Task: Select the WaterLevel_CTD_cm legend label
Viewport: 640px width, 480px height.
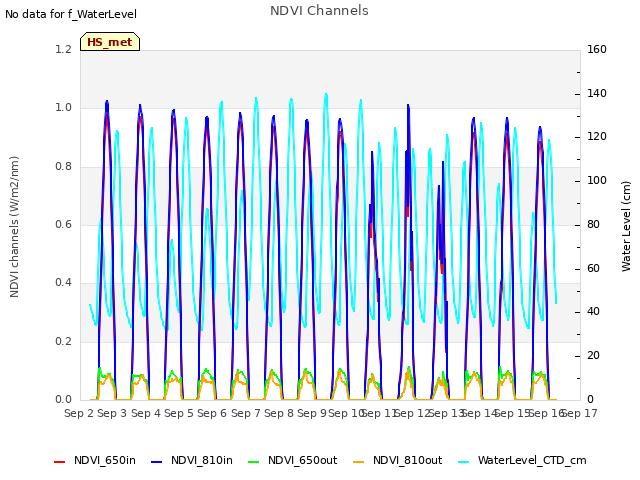Action: click(x=532, y=460)
